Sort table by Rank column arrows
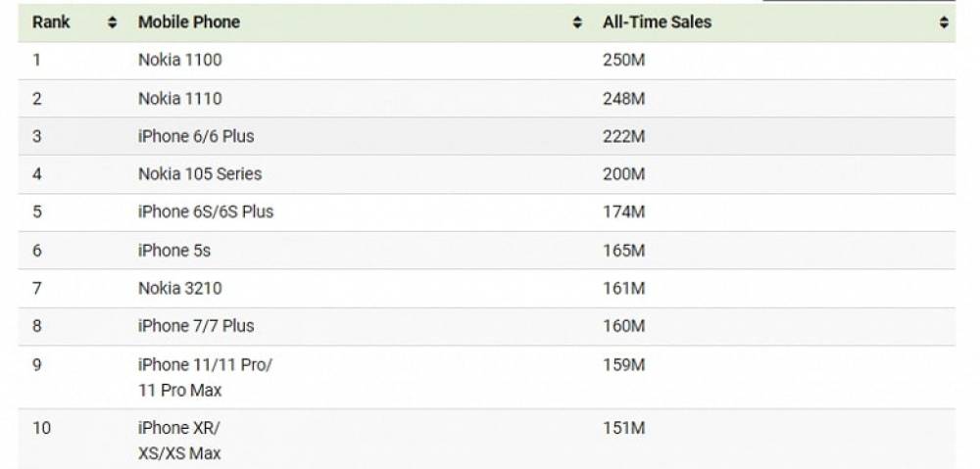The width and height of the screenshot is (980, 469). pos(112,23)
